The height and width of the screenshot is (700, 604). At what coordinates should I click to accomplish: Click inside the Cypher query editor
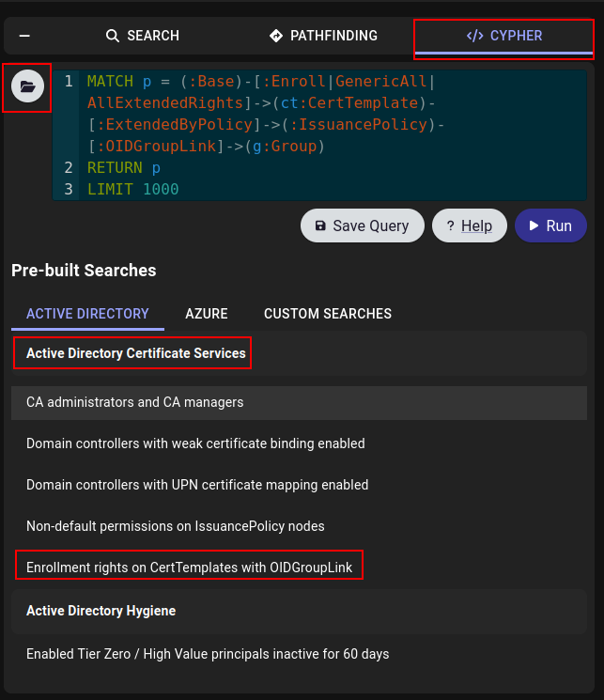(x=319, y=136)
